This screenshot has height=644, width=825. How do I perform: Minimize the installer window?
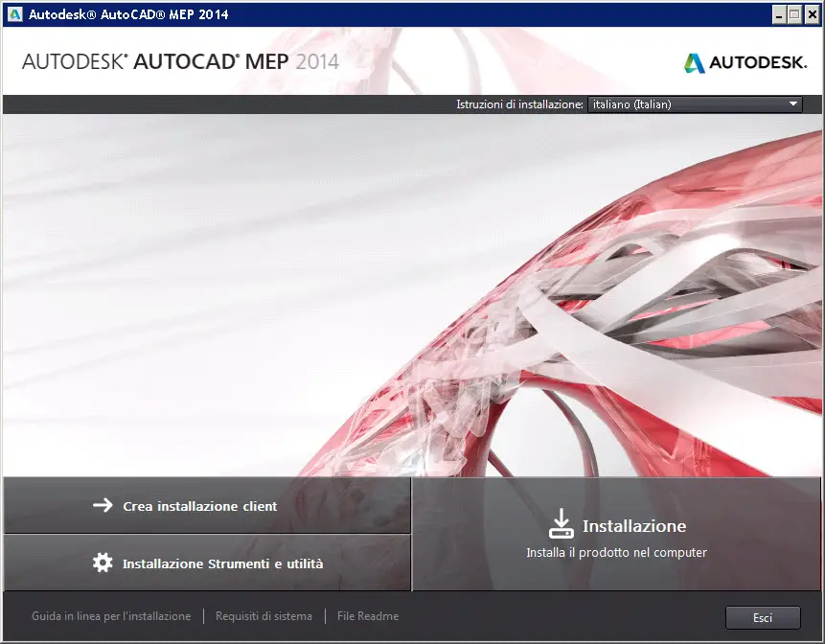point(779,14)
